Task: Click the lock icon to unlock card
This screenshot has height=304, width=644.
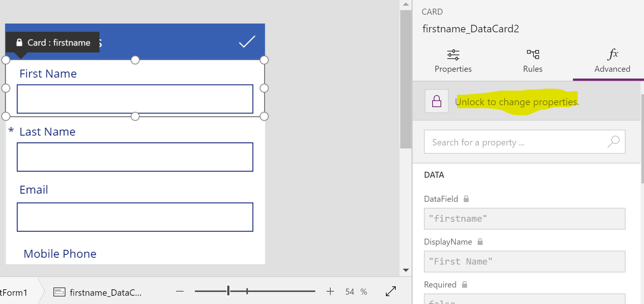Action: click(436, 101)
